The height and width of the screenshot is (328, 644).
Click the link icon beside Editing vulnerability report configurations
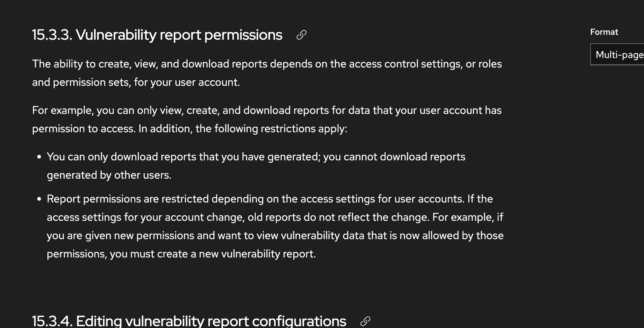(365, 321)
